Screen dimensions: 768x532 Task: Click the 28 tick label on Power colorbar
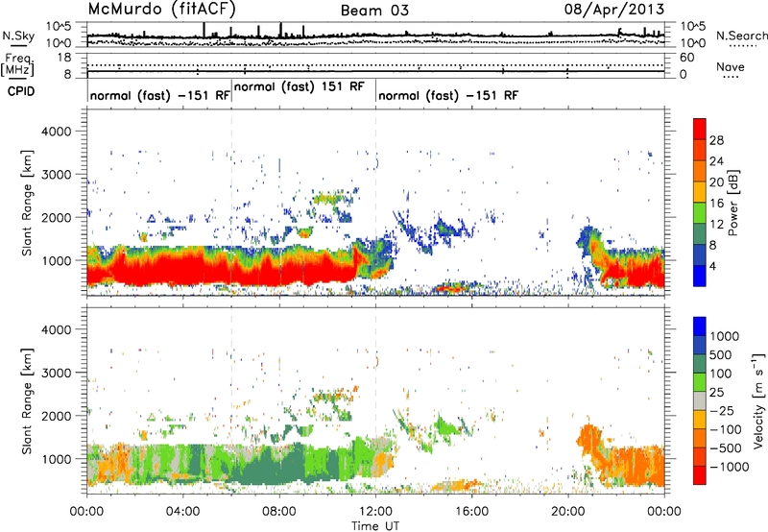(x=716, y=140)
